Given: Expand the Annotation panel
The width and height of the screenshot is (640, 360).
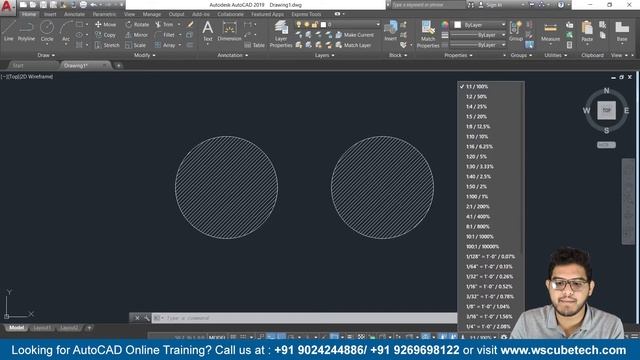Looking at the screenshot, I should (x=232, y=55).
